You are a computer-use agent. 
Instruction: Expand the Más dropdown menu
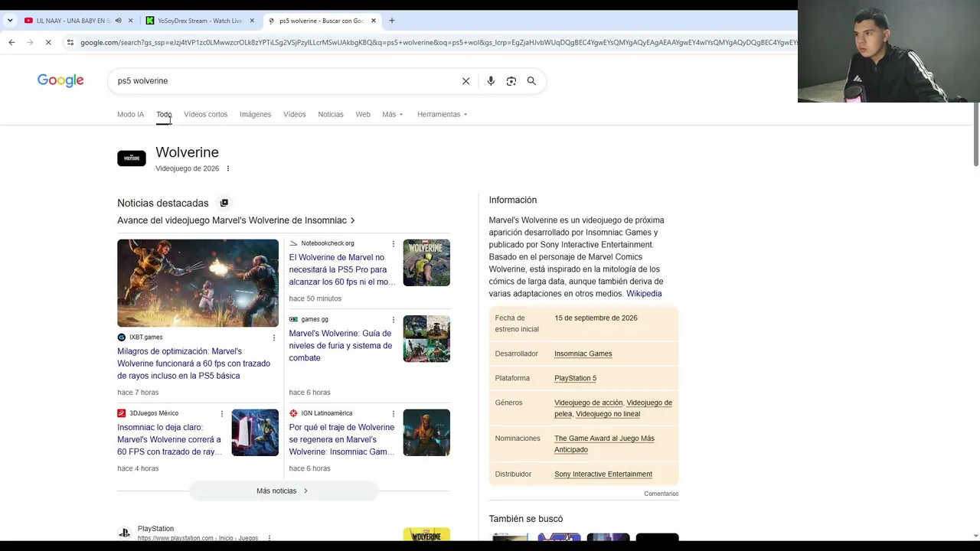click(393, 114)
